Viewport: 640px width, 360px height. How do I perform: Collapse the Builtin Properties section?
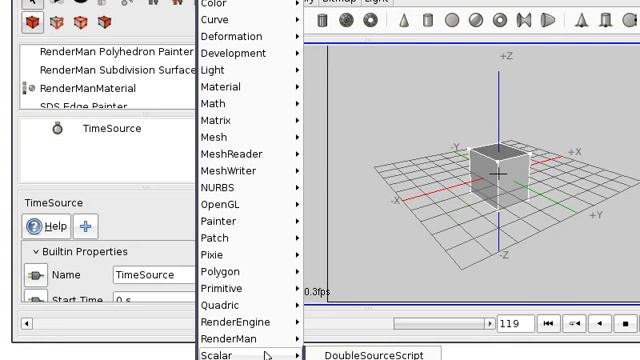click(x=36, y=251)
